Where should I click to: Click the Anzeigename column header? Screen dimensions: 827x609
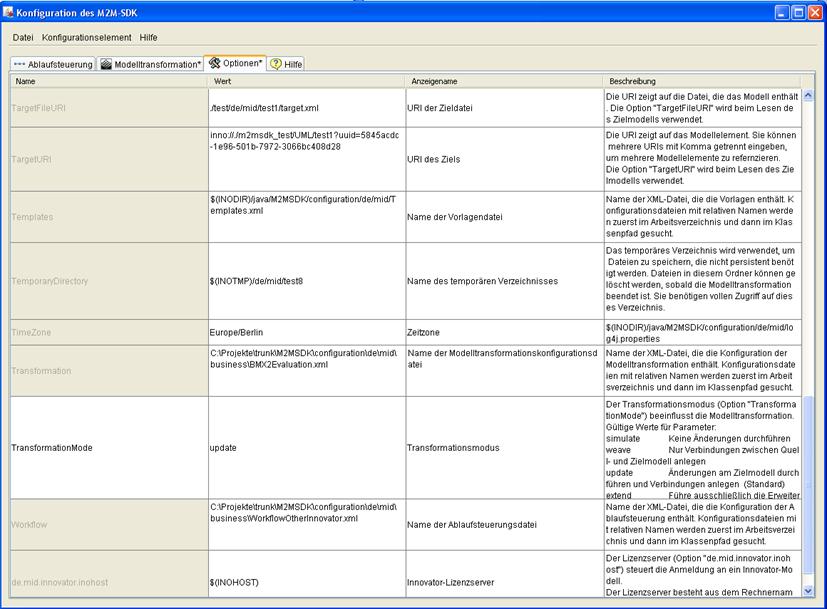click(x=504, y=81)
